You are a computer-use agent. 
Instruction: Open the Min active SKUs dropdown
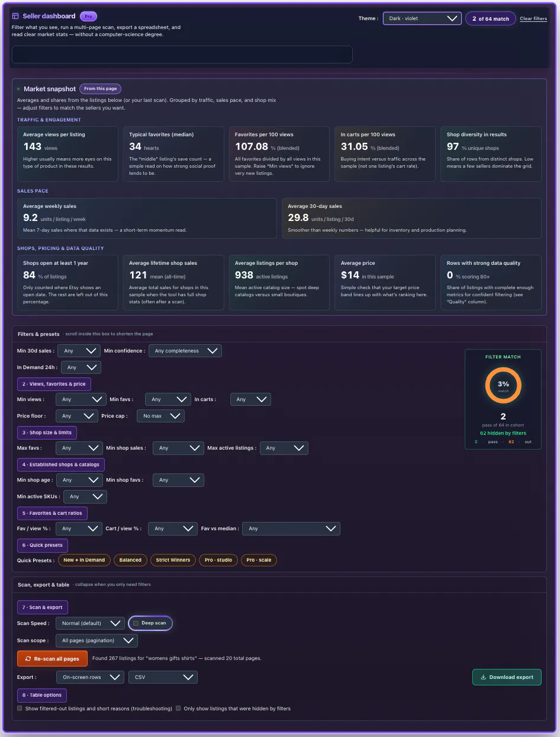[85, 496]
